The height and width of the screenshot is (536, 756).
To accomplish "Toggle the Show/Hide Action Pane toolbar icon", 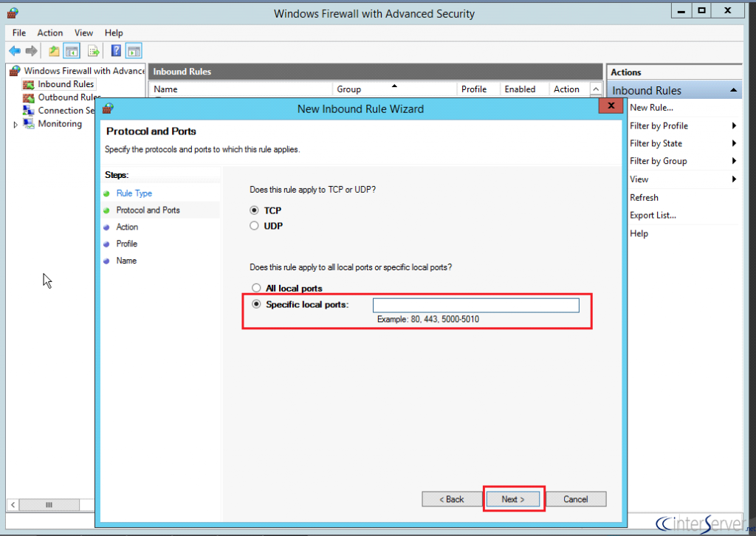I will coord(134,51).
